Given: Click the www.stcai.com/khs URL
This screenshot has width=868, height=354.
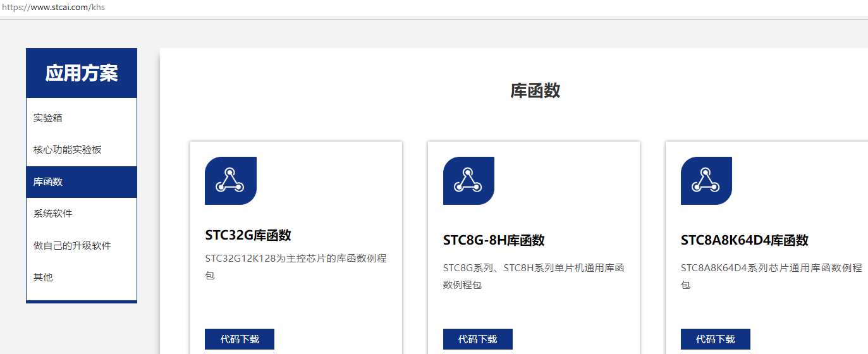Looking at the screenshot, I should (x=52, y=8).
